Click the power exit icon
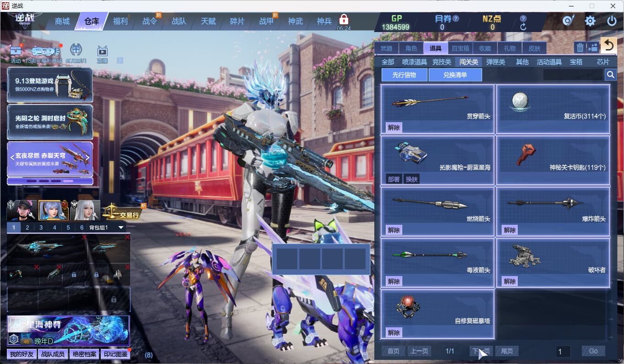Image resolution: width=624 pixels, height=364 pixels. tap(612, 21)
